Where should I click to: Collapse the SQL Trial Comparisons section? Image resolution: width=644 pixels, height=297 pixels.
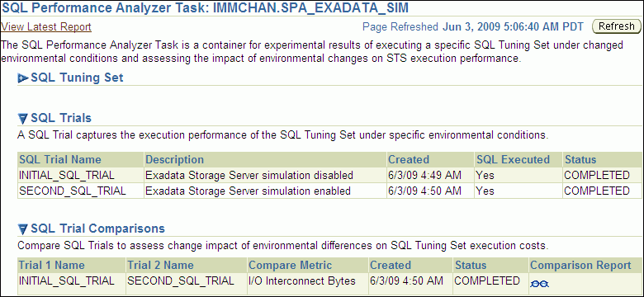pos(23,229)
